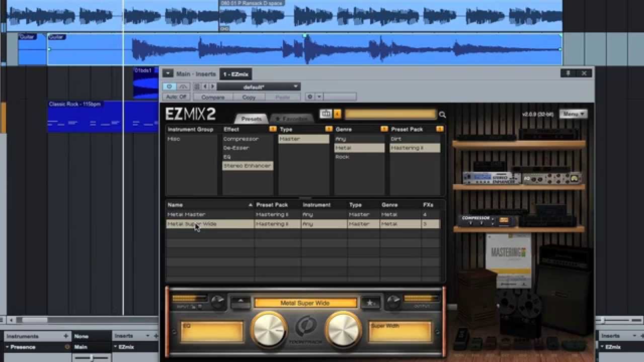
Task: Select Stereo Enhancer in the Effect list
Action: pos(248,166)
